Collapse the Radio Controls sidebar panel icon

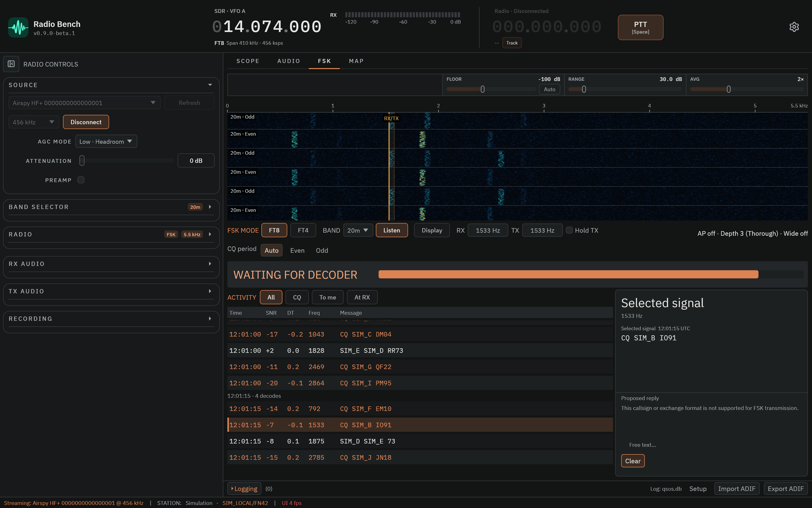point(11,64)
